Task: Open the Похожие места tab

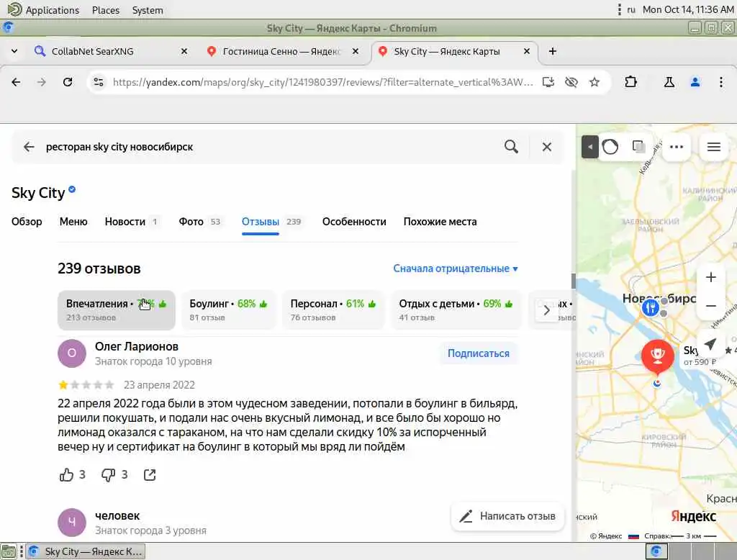Action: pos(440,222)
